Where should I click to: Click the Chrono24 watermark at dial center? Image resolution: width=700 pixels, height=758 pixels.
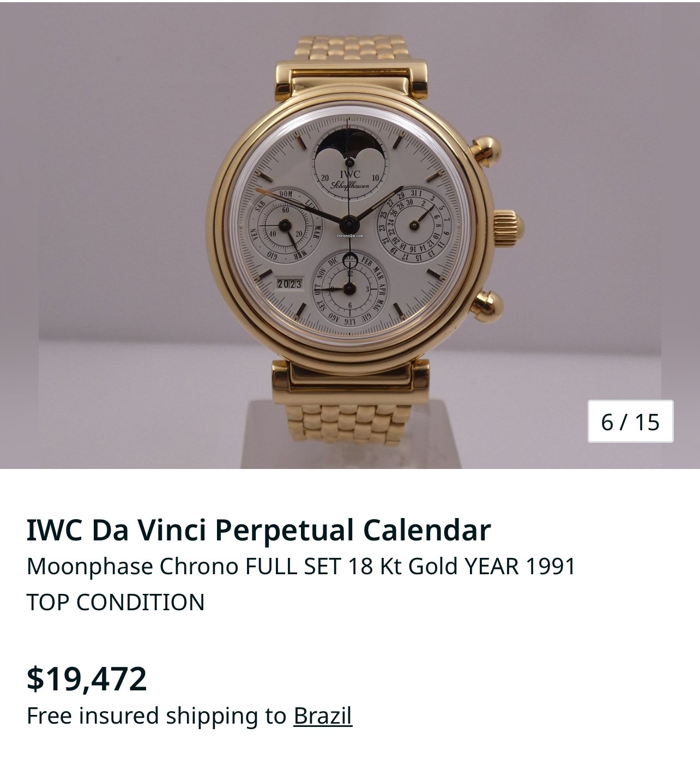[x=349, y=236]
